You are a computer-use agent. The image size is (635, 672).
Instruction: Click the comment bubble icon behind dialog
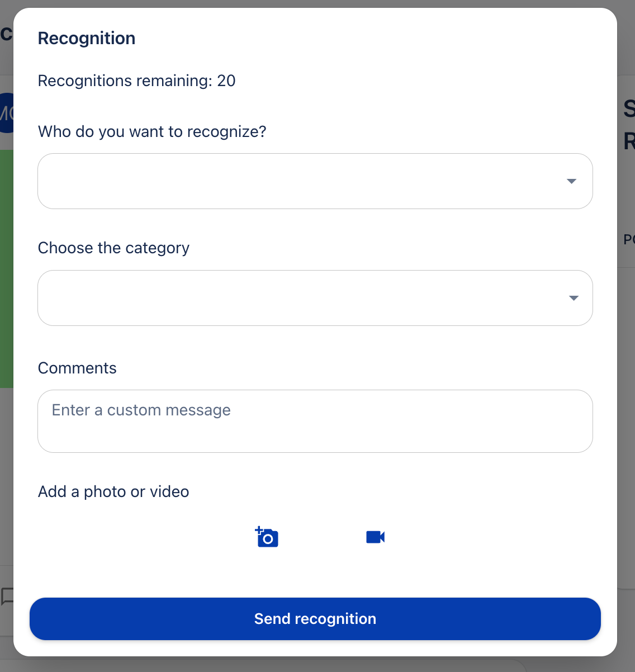(x=7, y=596)
